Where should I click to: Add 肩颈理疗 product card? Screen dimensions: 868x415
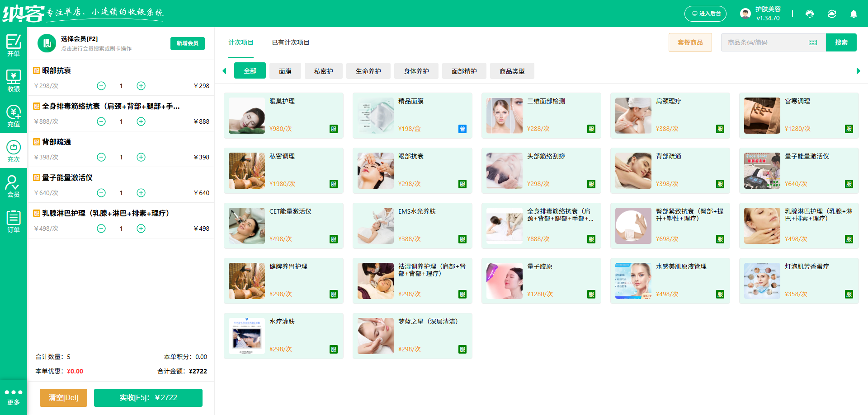pos(670,116)
